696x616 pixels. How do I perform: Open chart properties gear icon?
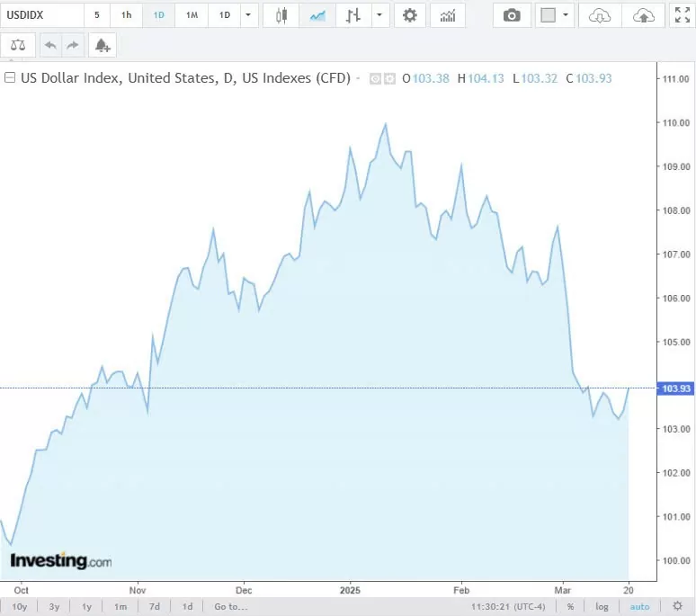tap(410, 15)
